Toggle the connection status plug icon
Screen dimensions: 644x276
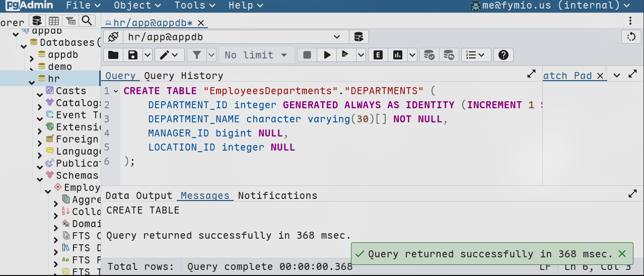(x=113, y=37)
